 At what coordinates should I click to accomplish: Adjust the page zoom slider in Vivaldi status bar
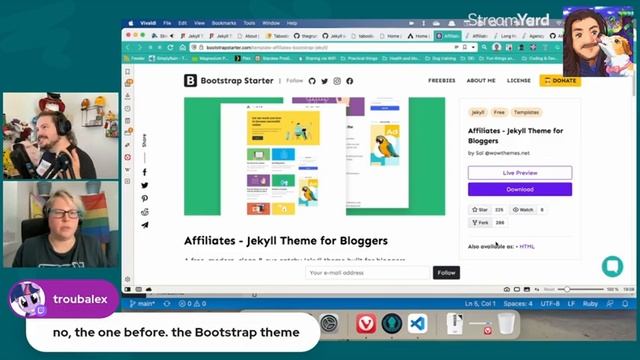[x=580, y=289]
